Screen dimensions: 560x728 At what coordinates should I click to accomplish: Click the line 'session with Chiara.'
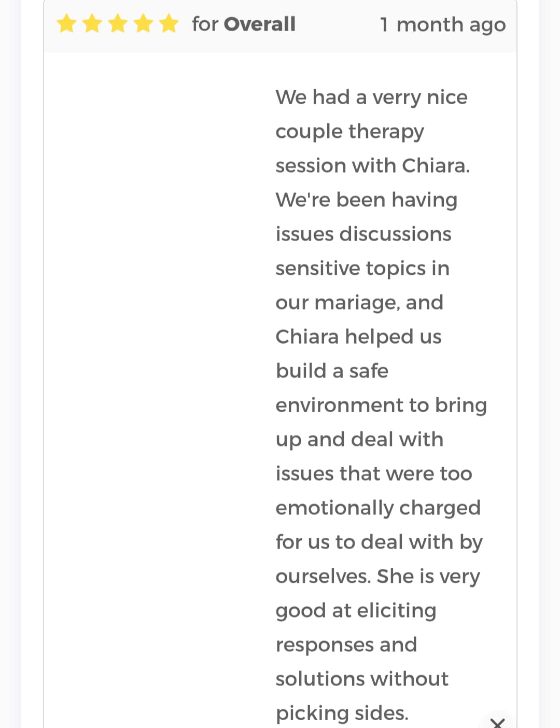pos(372,166)
